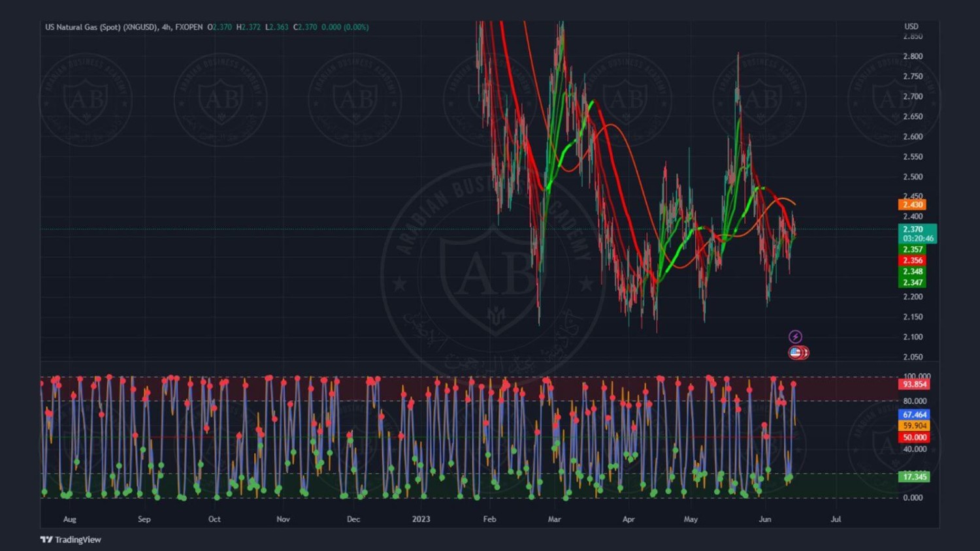Click the orange 59.904 oscillator value label
980x551 pixels.
pyautogui.click(x=914, y=426)
